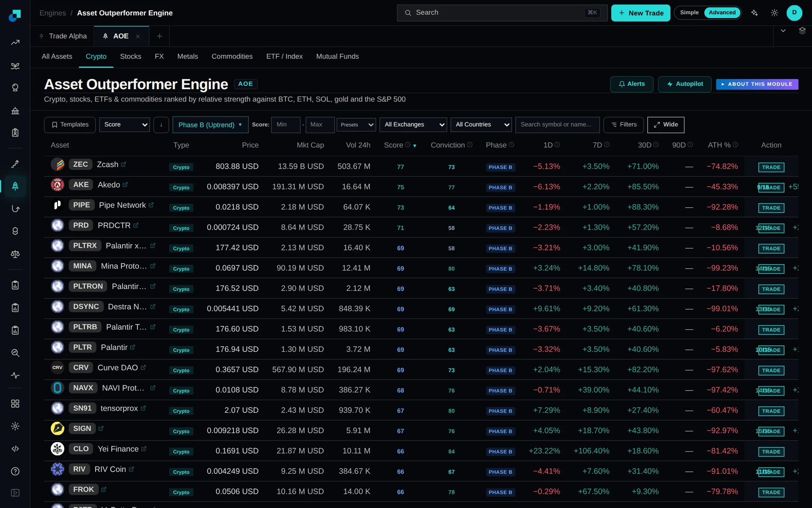
Task: Toggle the sun theme icon
Action: (774, 13)
